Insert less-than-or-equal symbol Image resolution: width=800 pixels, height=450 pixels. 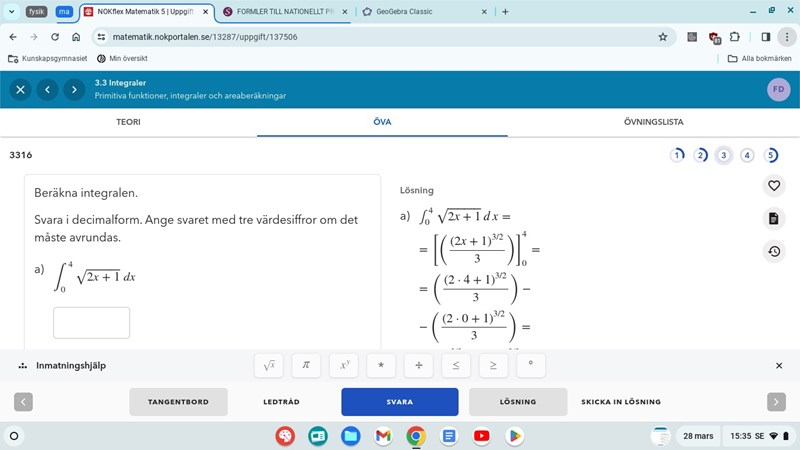tap(455, 366)
